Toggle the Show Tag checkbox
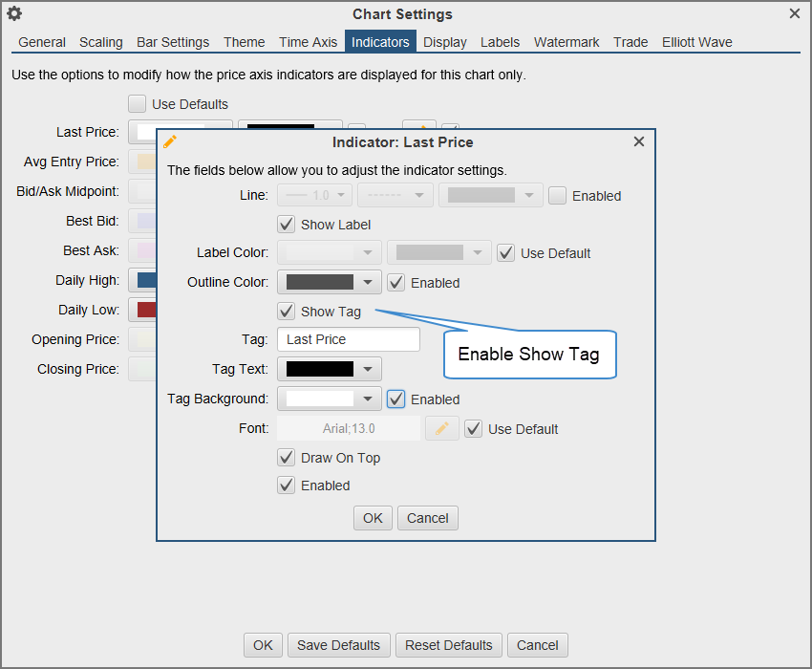 pos(286,311)
